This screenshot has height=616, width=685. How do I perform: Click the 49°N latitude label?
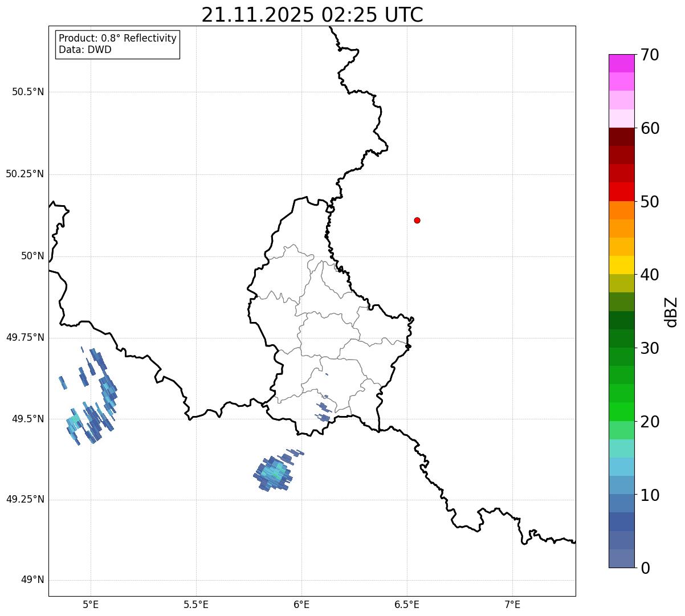coord(32,580)
